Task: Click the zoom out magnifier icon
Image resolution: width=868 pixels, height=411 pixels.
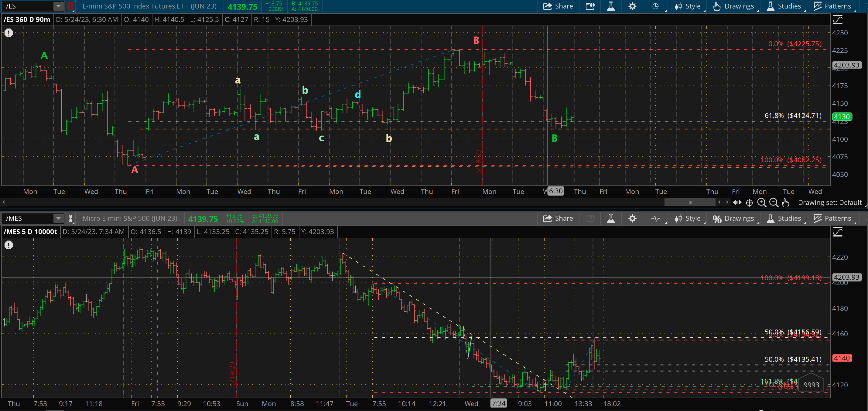Action: (774, 203)
